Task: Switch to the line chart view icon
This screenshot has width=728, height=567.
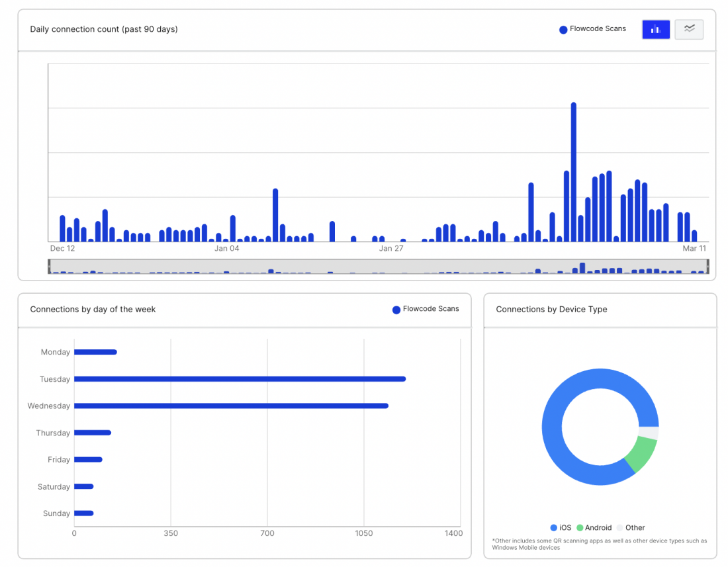Action: coord(689,29)
